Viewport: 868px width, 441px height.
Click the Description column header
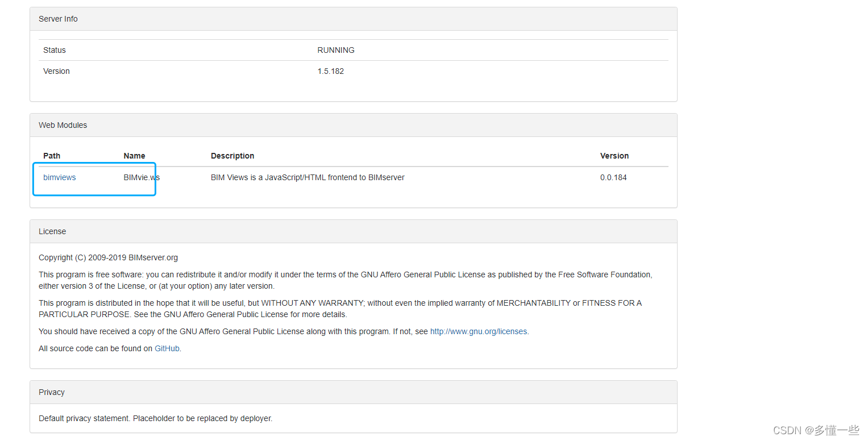coord(232,156)
